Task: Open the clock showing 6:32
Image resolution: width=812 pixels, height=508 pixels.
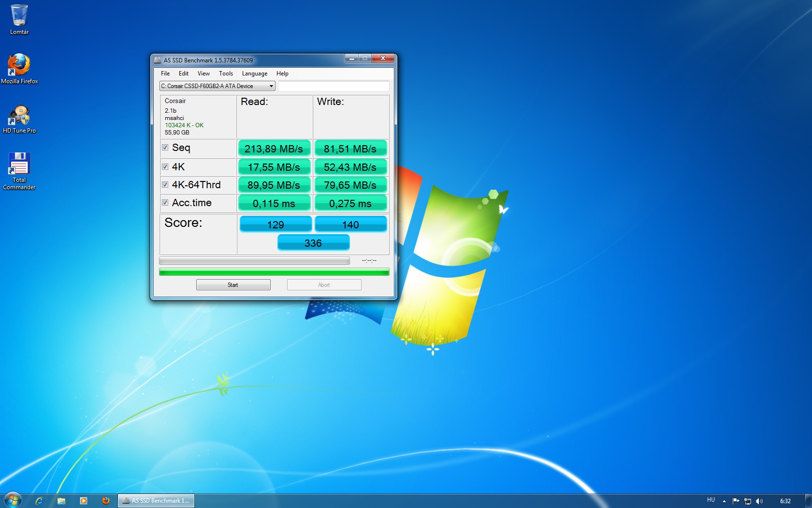Action: tap(785, 501)
